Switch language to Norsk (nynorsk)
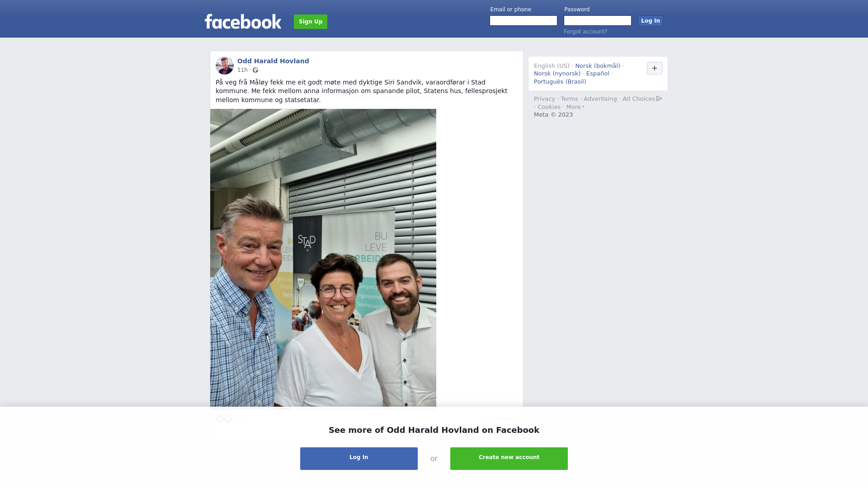The height and width of the screenshot is (488, 868). [557, 74]
